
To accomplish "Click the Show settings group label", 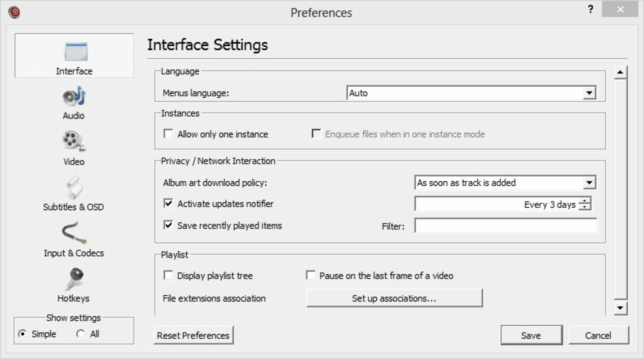I will point(74,318).
